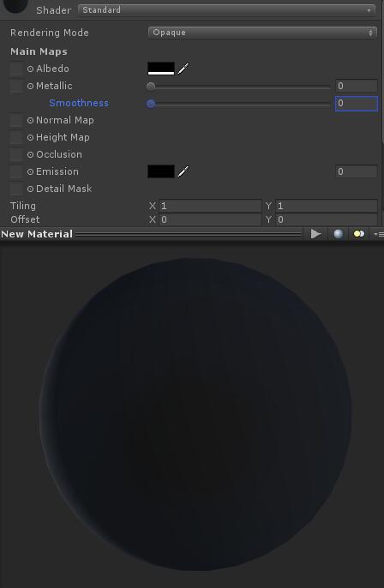Open the Albedo texture picker circle

tap(30, 69)
